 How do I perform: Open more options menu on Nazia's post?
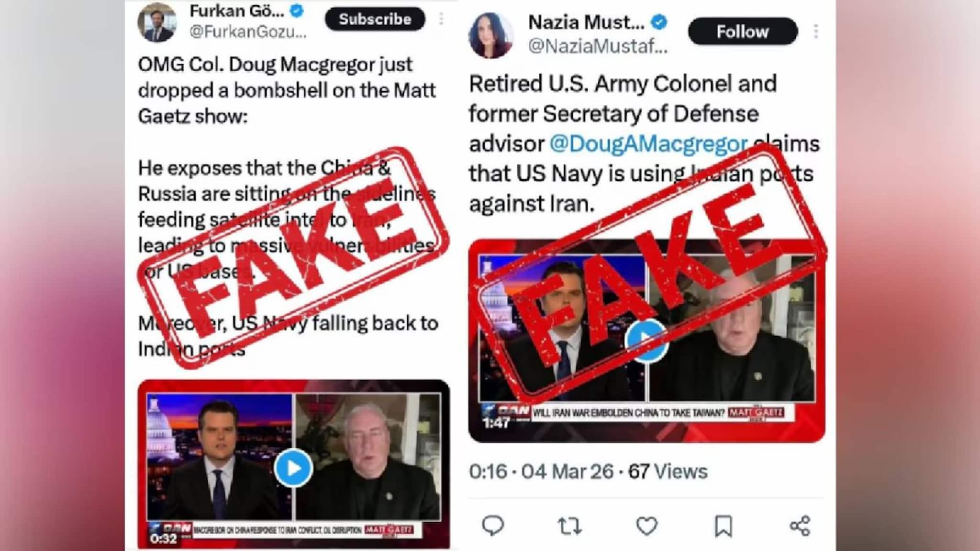(815, 32)
